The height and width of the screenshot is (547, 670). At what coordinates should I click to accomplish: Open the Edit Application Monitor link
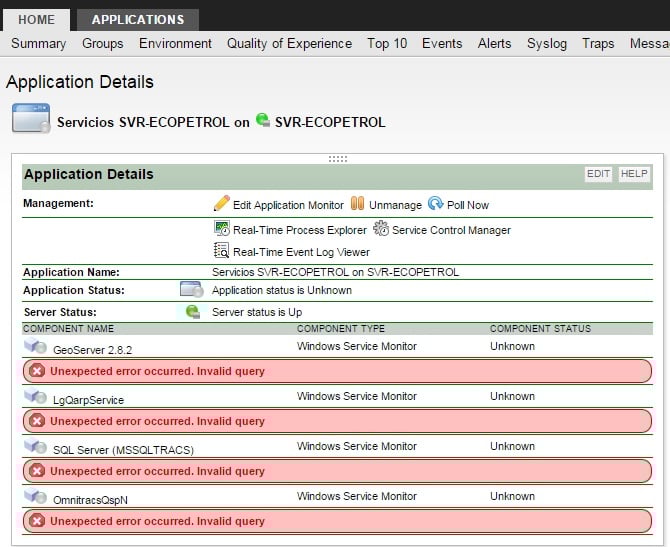coord(288,205)
